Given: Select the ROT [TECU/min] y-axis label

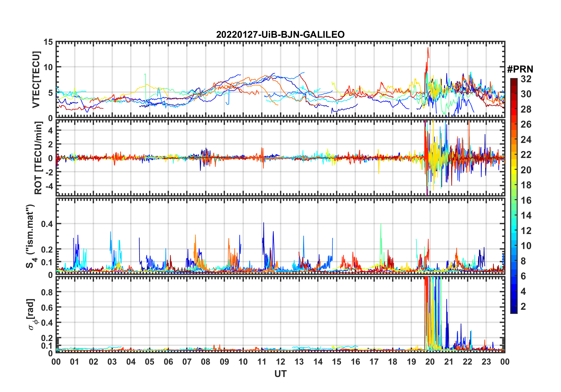Looking at the screenshot, I should click(x=38, y=158).
